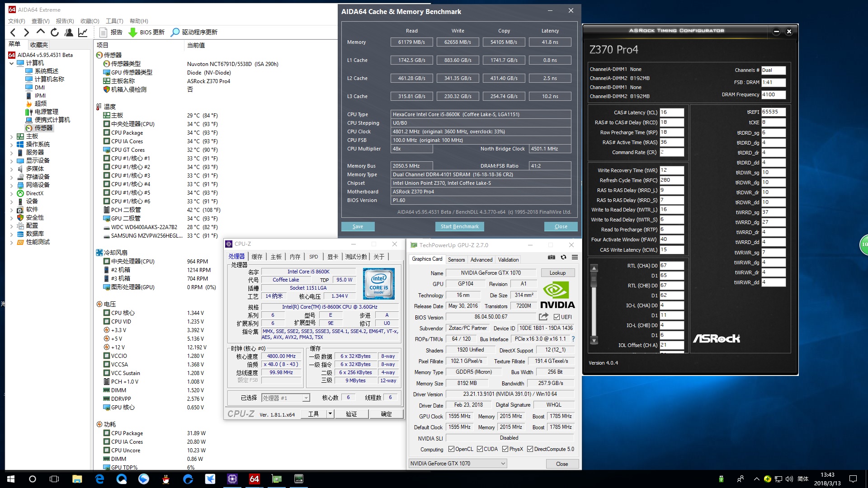The image size is (868, 488).
Task: Click the Lookup button in GPU-Z
Action: click(557, 272)
